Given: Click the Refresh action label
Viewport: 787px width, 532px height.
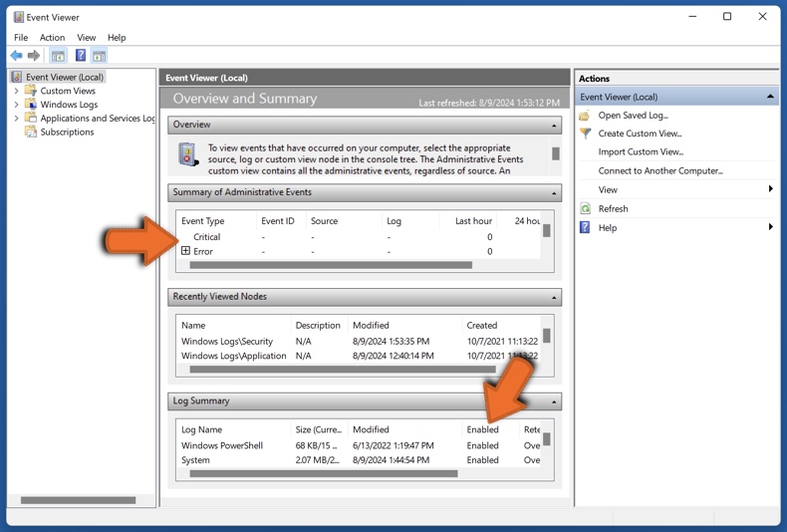Looking at the screenshot, I should coord(613,209).
